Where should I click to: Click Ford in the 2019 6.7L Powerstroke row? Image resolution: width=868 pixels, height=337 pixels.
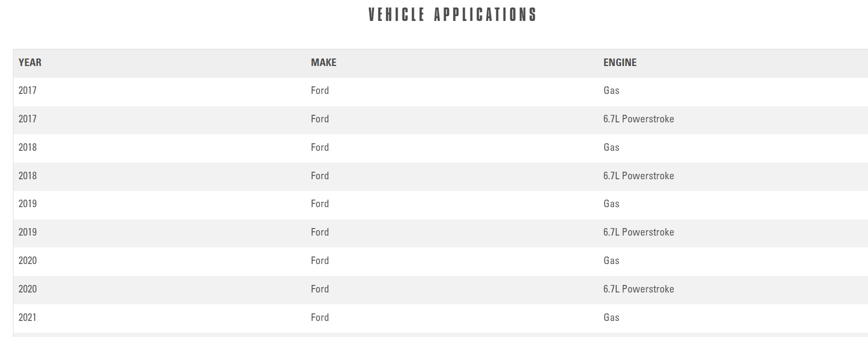click(x=320, y=232)
